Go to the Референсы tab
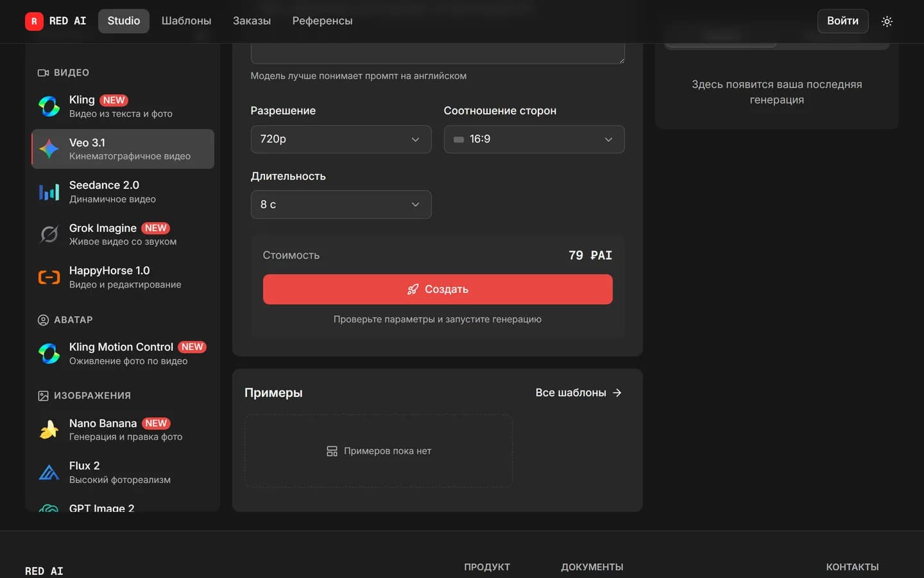This screenshot has height=578, width=924. point(322,21)
